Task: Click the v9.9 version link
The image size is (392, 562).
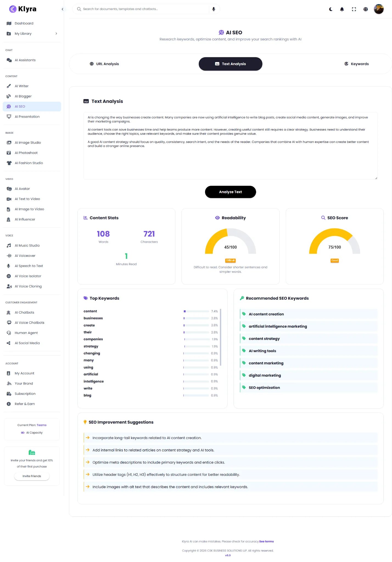Action: 228,555
